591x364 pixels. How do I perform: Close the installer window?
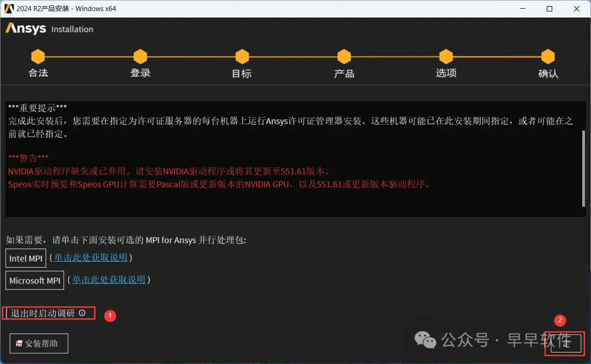pos(576,9)
